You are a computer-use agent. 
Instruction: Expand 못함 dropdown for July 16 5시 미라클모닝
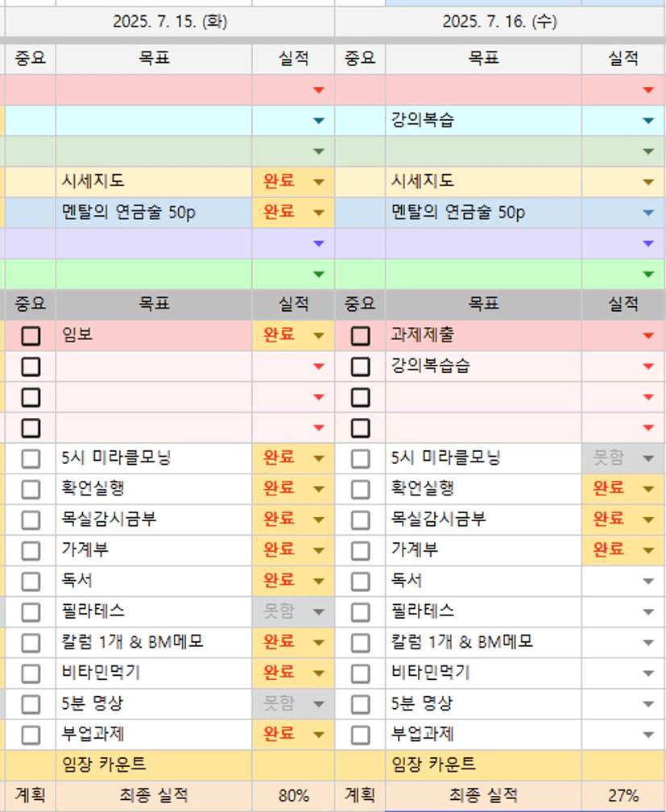pos(648,458)
